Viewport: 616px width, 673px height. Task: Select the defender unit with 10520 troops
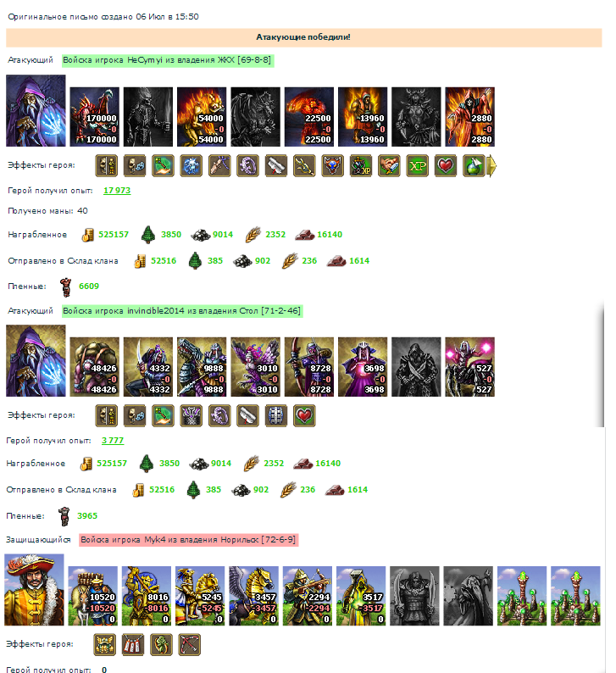(x=92, y=596)
